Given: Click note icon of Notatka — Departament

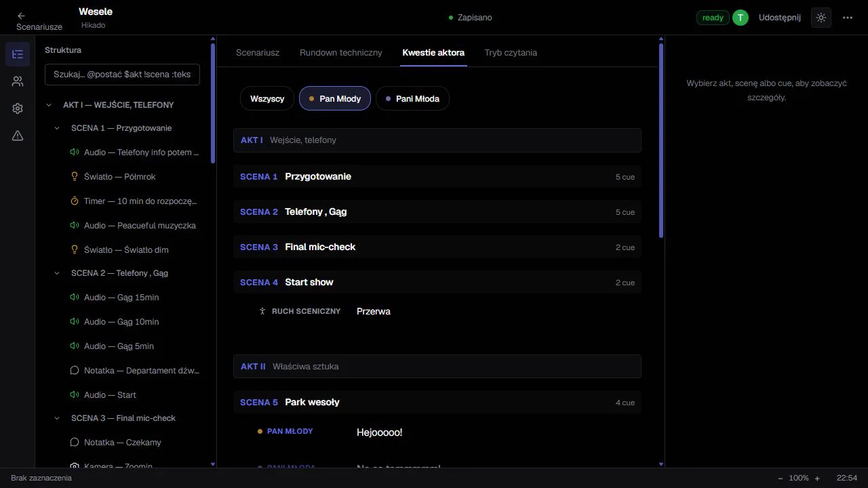Looking at the screenshot, I should tap(75, 371).
